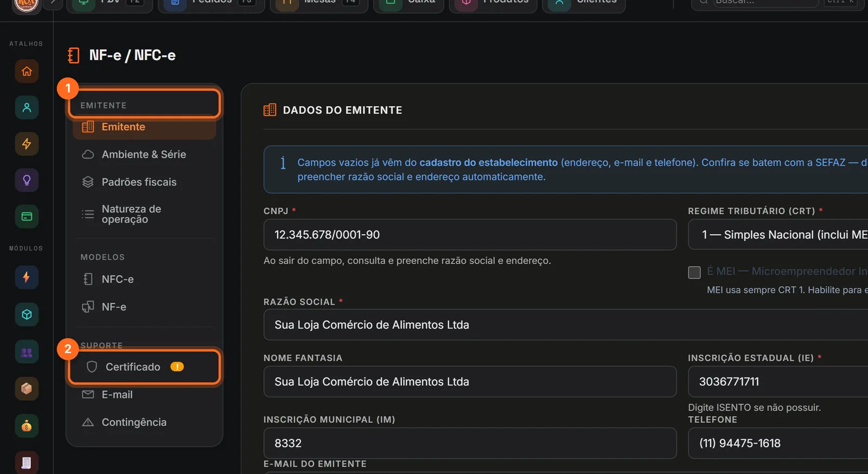Open the outlined lightning shortcut icon
Viewport: 868px width, 474px height.
pyautogui.click(x=27, y=144)
